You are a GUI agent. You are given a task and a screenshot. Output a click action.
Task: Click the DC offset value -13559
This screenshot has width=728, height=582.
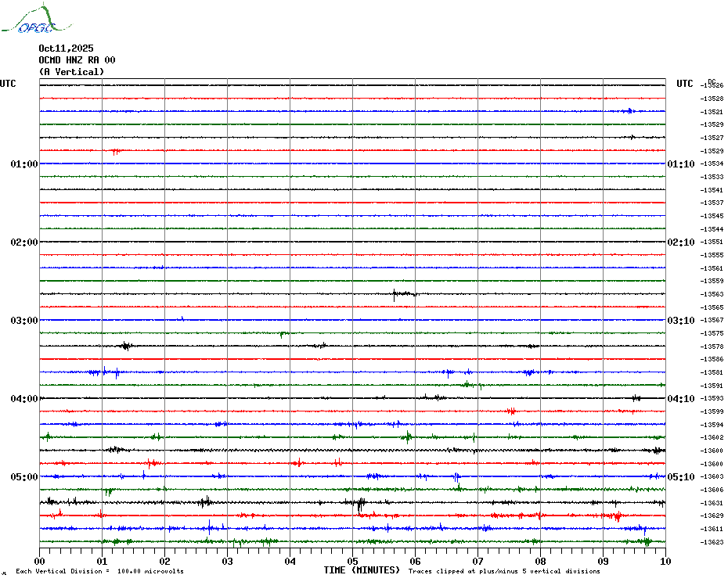[712, 282]
